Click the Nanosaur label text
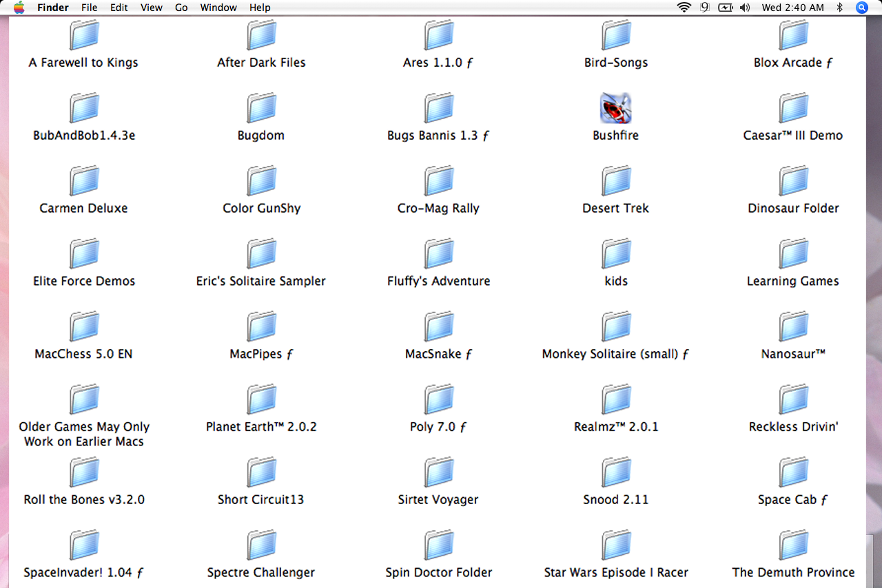This screenshot has width=882, height=588. pos(793,354)
